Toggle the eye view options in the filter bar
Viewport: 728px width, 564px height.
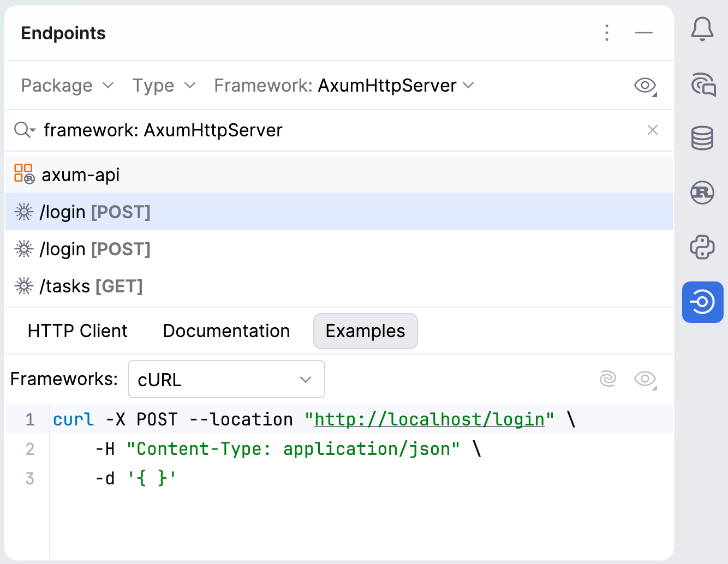tap(645, 86)
